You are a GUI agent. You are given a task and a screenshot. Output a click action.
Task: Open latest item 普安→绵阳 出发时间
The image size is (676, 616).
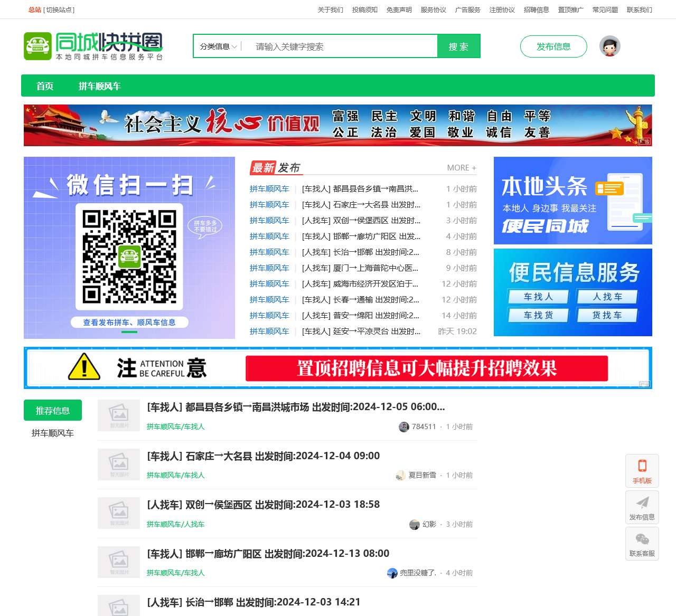click(x=361, y=316)
